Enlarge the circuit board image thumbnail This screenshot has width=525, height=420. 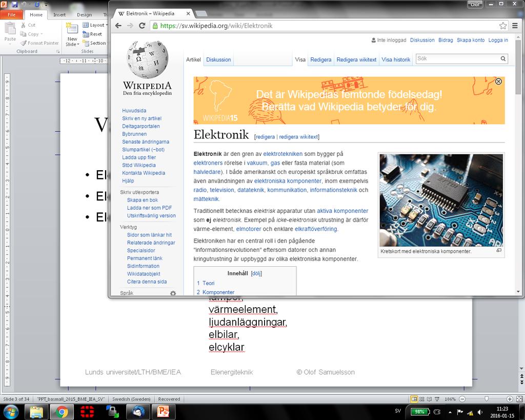[441, 201]
